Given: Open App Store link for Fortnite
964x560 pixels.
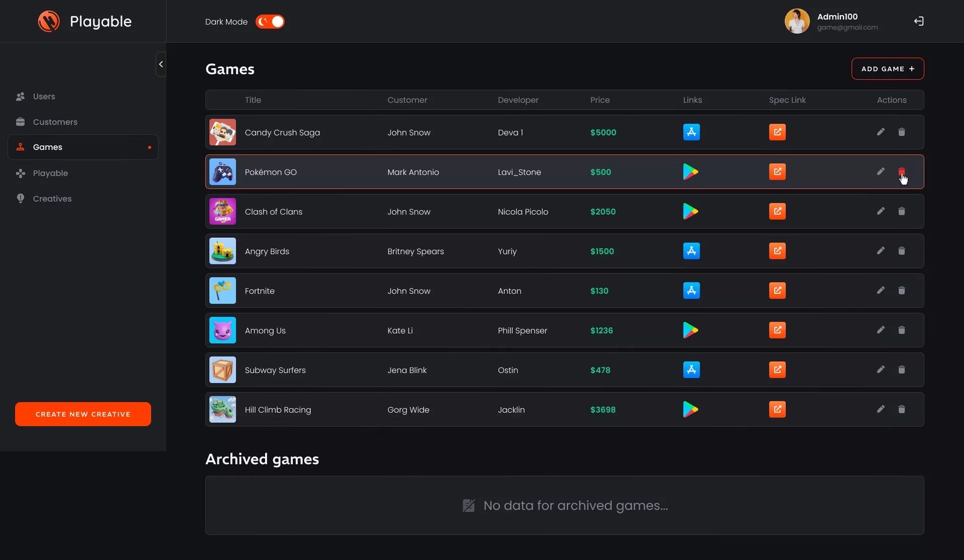Looking at the screenshot, I should [691, 291].
